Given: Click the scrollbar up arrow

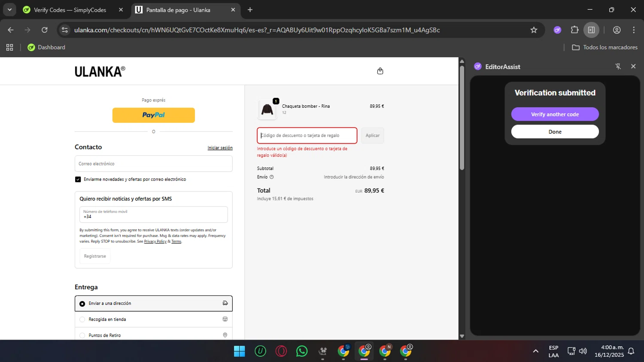Looking at the screenshot, I should (462, 61).
